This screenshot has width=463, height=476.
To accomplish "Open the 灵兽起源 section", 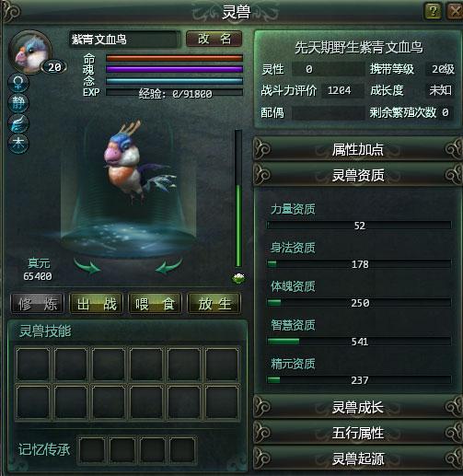I will [357, 459].
